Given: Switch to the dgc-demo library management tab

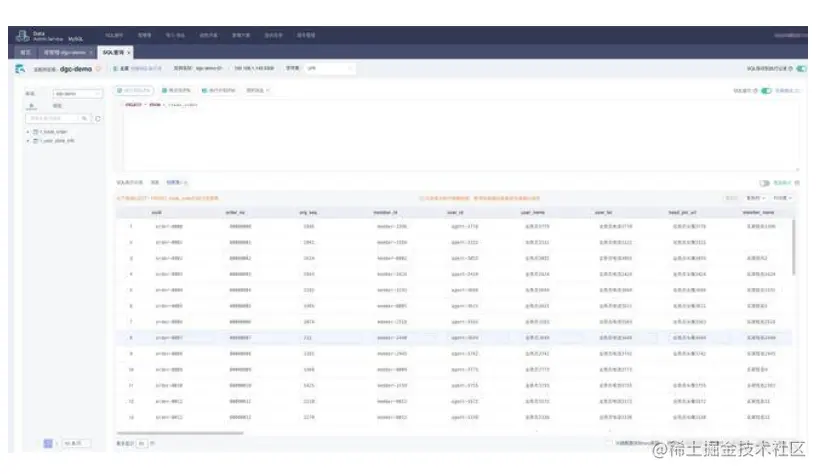Looking at the screenshot, I should coord(64,52).
